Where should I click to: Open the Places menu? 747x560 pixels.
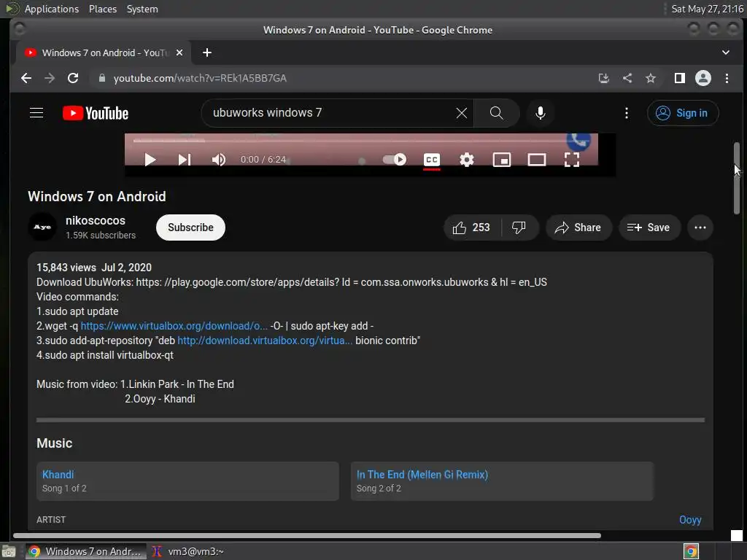pyautogui.click(x=103, y=9)
